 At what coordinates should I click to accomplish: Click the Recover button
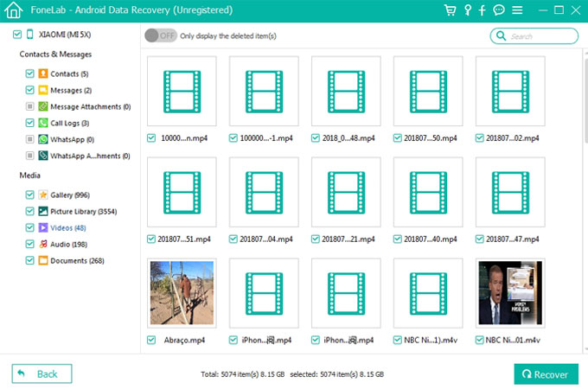coord(546,374)
